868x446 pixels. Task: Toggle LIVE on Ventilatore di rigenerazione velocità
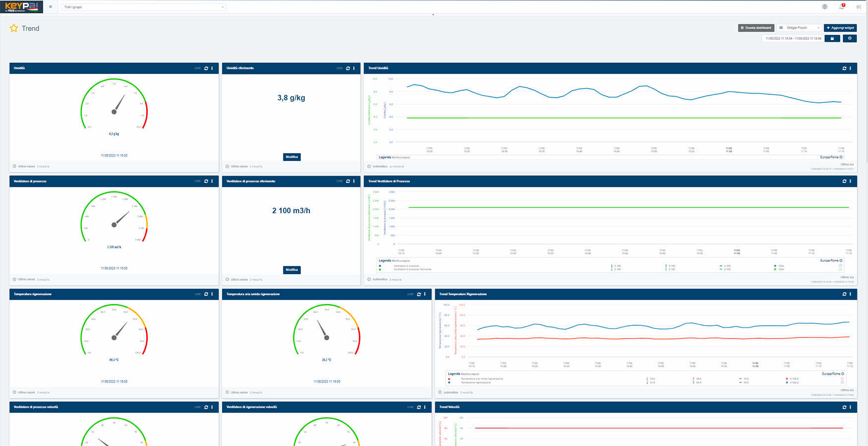tap(410, 407)
